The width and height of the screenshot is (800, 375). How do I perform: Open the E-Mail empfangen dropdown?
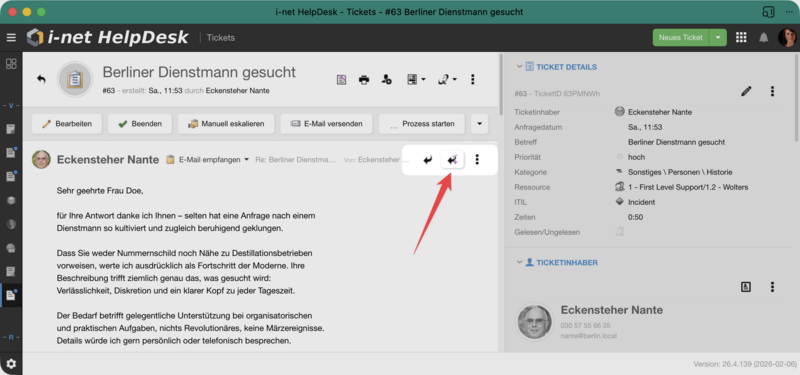(x=208, y=160)
